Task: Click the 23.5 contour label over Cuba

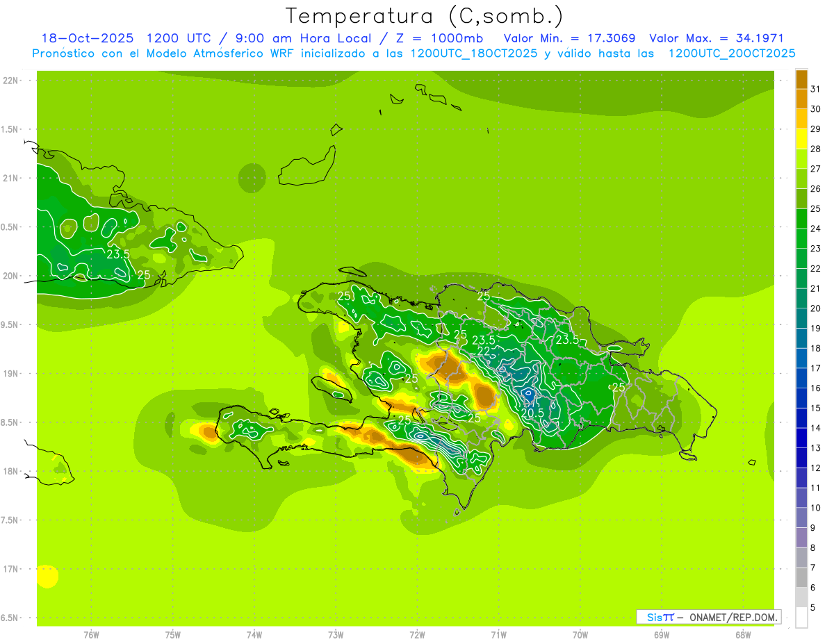Action: pyautogui.click(x=118, y=254)
